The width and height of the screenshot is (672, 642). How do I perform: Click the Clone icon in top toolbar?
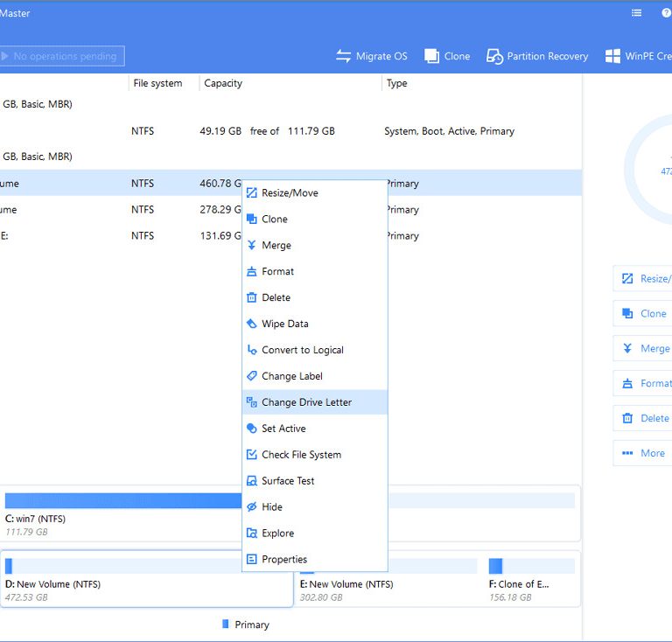pyautogui.click(x=431, y=56)
